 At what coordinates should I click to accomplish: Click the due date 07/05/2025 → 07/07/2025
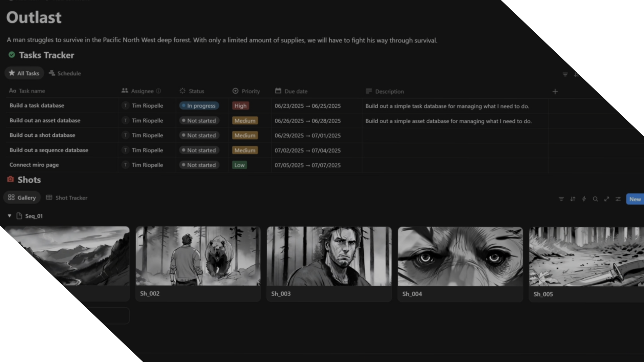tap(308, 165)
